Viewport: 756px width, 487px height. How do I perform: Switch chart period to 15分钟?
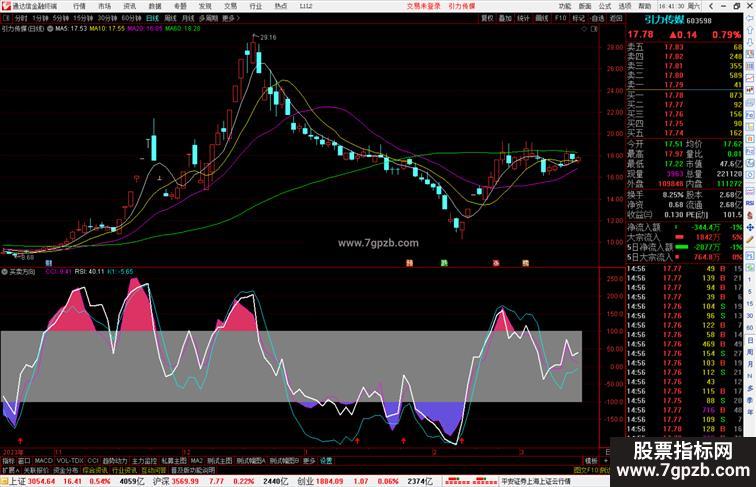83,18
